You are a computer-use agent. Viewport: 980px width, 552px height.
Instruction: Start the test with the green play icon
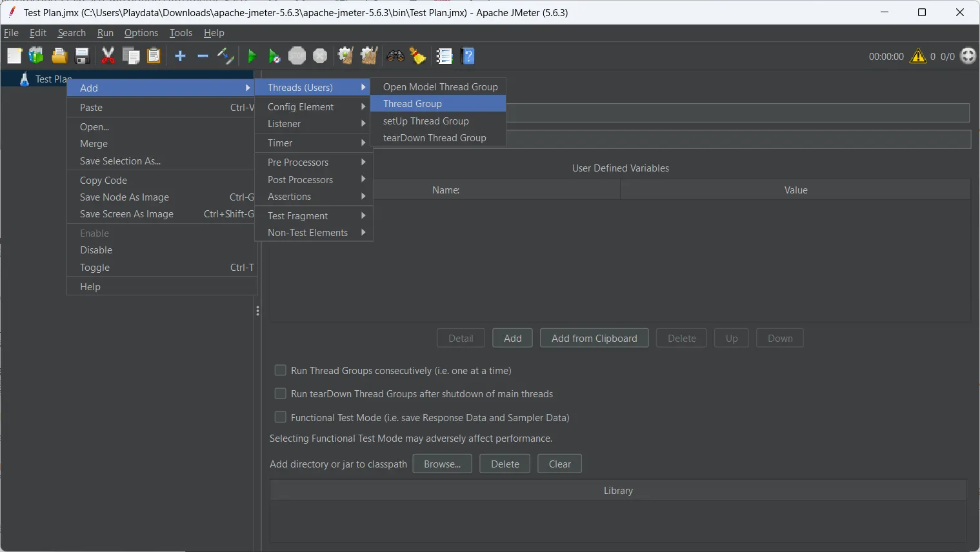[x=252, y=56]
